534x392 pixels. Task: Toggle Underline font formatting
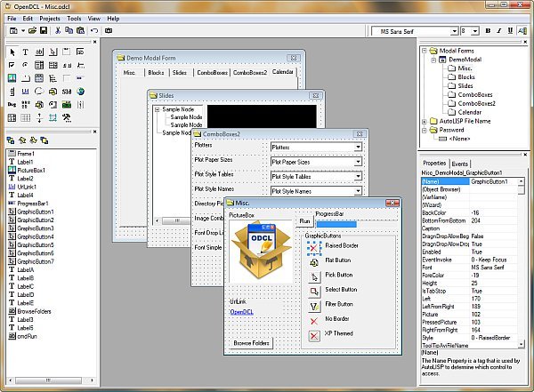pos(510,31)
